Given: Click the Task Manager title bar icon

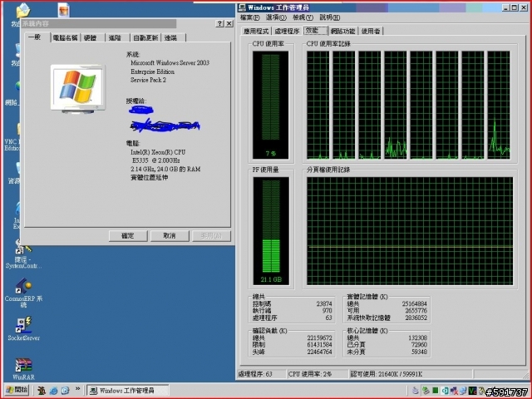Looking at the screenshot, I should (x=242, y=7).
